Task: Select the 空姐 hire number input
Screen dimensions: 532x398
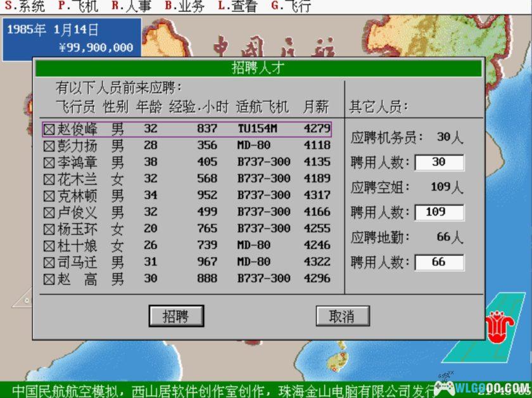Action: pos(440,212)
